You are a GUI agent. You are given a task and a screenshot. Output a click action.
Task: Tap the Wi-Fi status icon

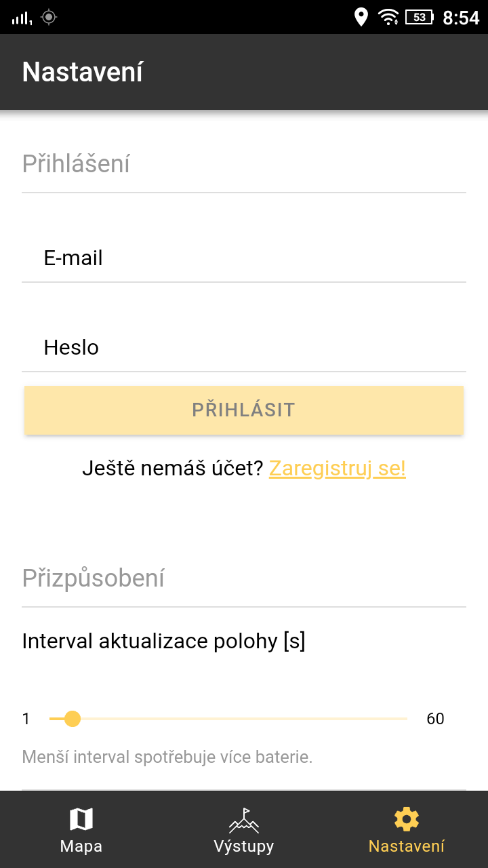pos(388,17)
